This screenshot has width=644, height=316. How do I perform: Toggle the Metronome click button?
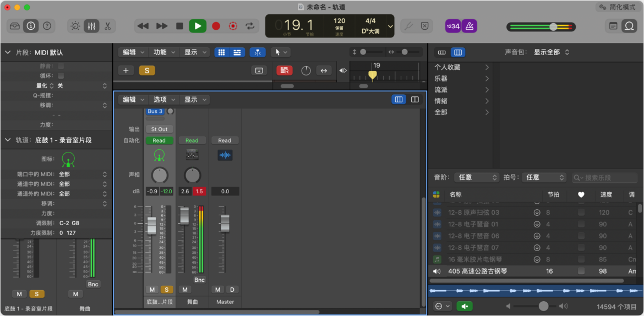click(x=469, y=26)
